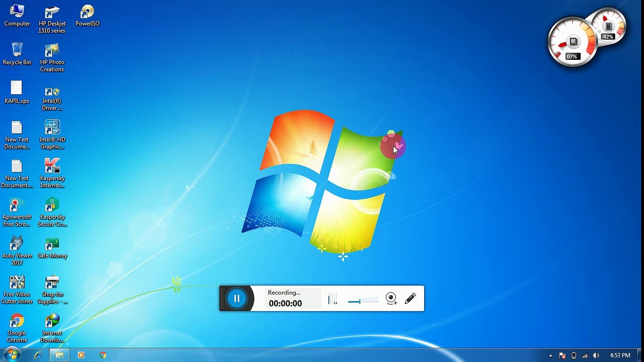Select the Auto Viewer 2017 shortcut
Screen dimensions: 644x362
click(x=17, y=251)
